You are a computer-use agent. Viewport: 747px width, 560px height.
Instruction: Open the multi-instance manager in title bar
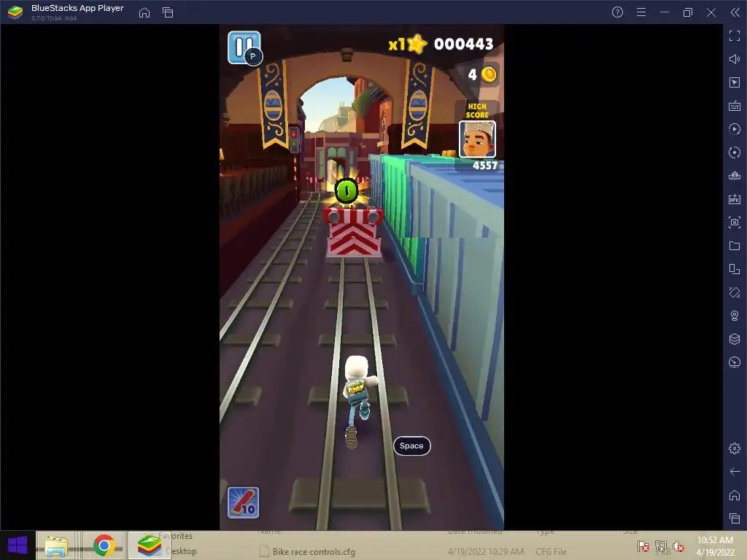(x=168, y=12)
